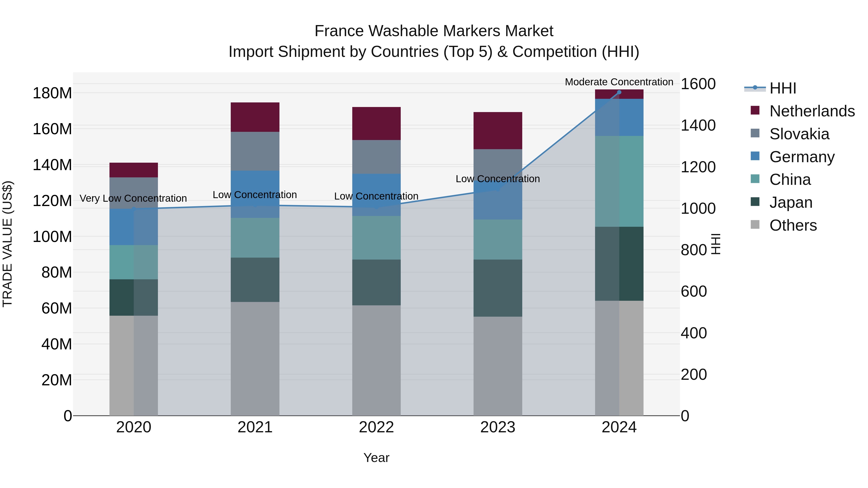Screen dimensions: 868x488
Task: Click the 400 right axis tick
Action: (x=694, y=333)
